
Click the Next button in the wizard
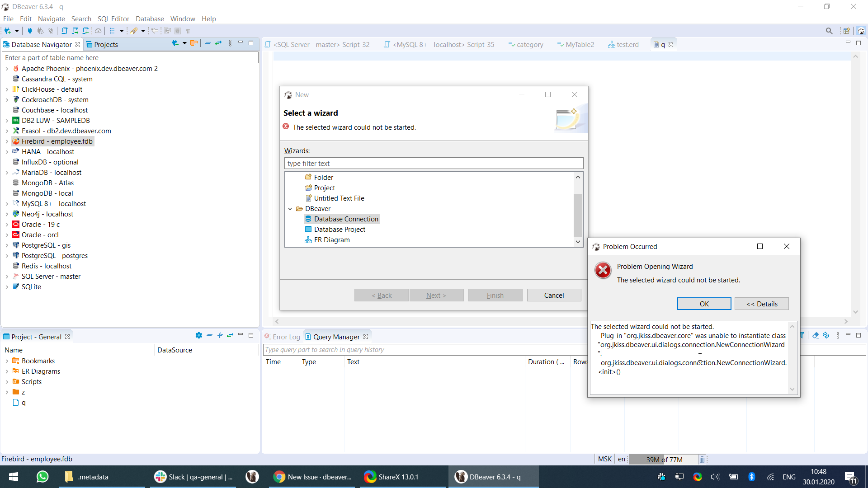[x=436, y=295]
